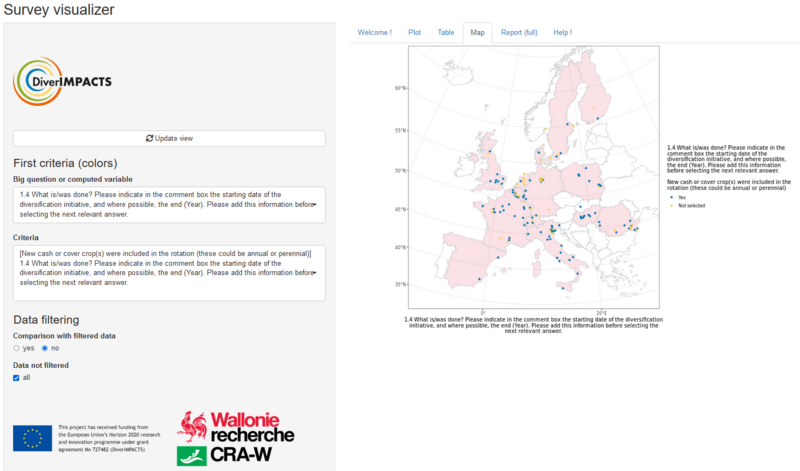The width and height of the screenshot is (800, 471).
Task: Click the map caption text below the map
Action: [533, 325]
